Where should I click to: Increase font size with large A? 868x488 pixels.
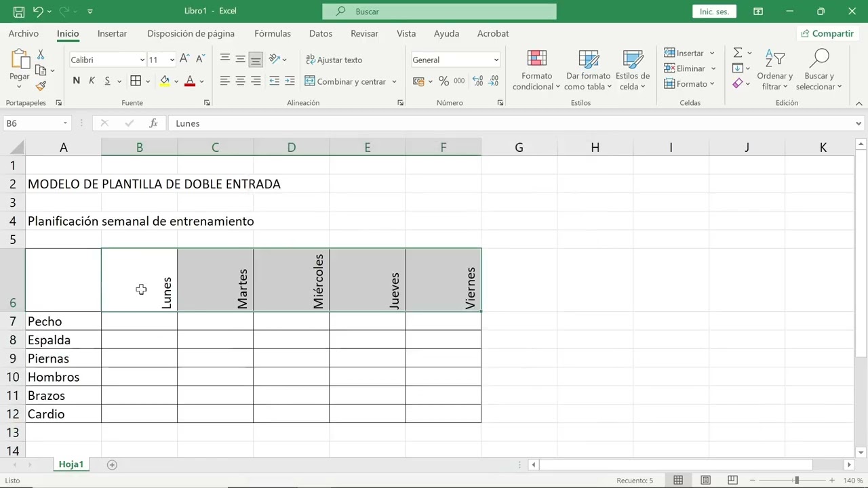(x=185, y=60)
